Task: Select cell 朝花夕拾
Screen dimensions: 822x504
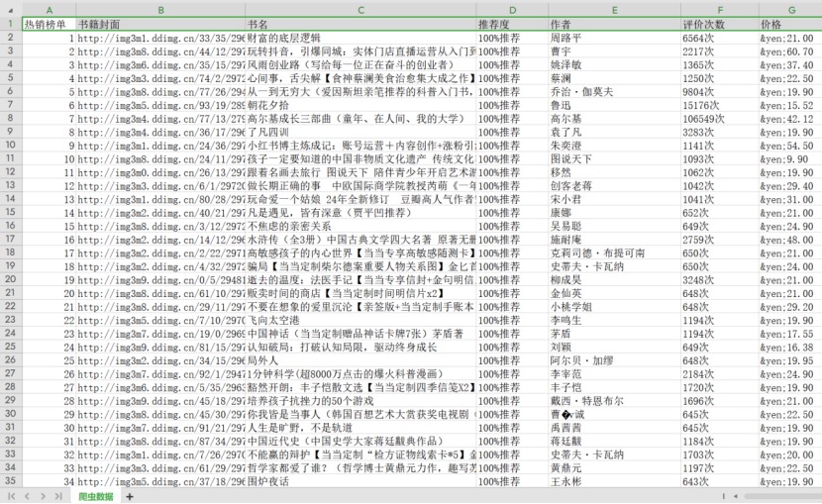Action: (x=360, y=105)
